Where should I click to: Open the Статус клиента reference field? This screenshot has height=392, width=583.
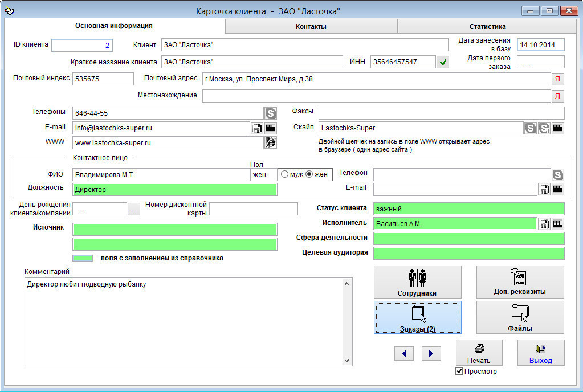click(x=468, y=209)
